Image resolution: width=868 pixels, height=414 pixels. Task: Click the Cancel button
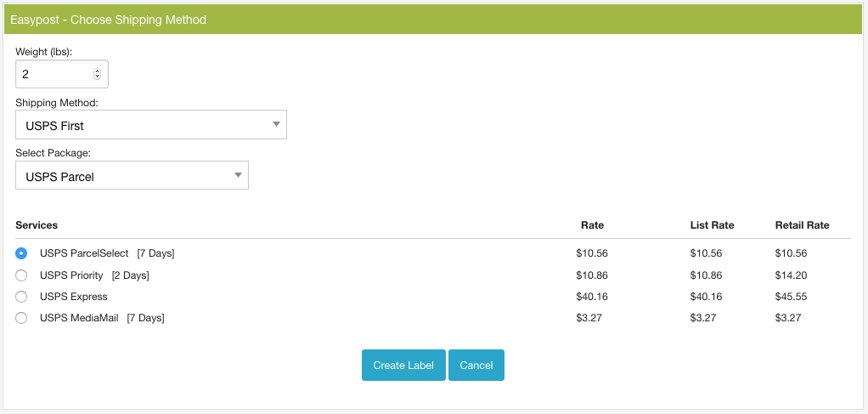coord(476,366)
